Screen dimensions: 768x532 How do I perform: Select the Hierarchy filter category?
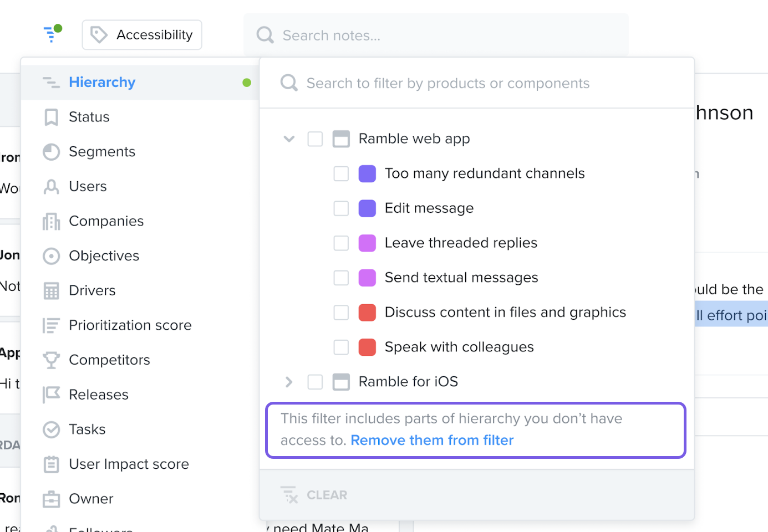pos(140,83)
